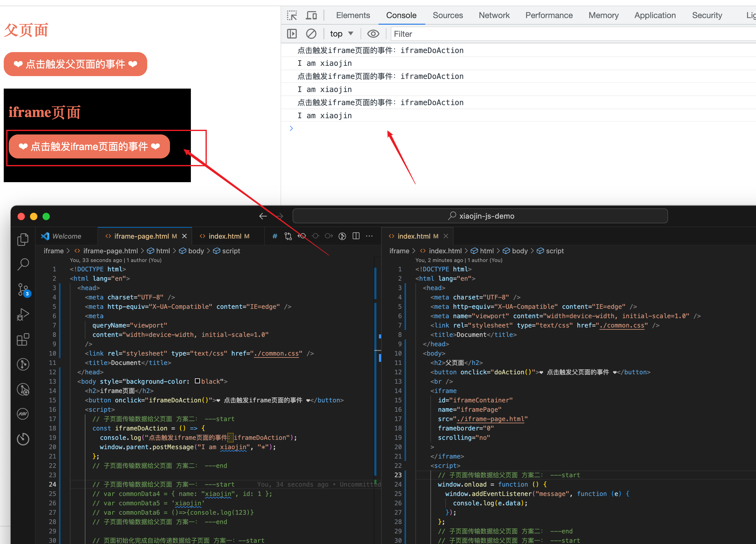Image resolution: width=756 pixels, height=544 pixels.
Task: Toggle the live expression eye icon
Action: (x=373, y=34)
